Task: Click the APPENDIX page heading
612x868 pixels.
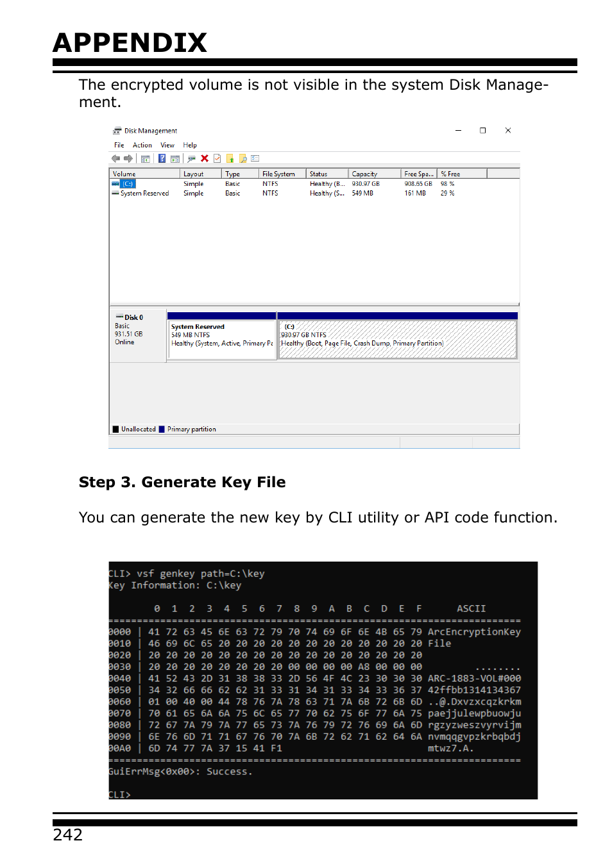Action: [130, 42]
